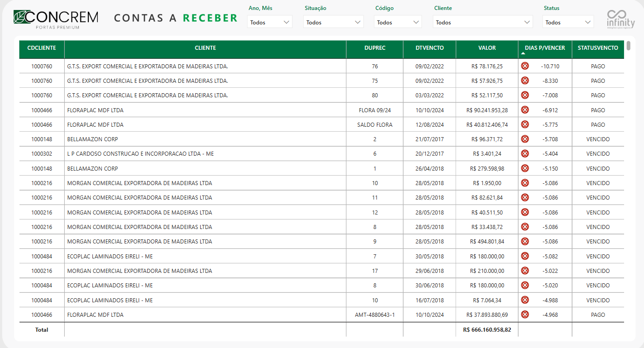Click red X icon in the -8.330 row
The image size is (644, 348).
pos(525,81)
